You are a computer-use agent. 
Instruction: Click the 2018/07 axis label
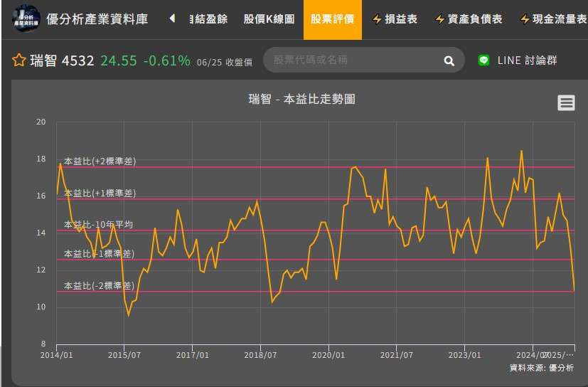click(260, 355)
